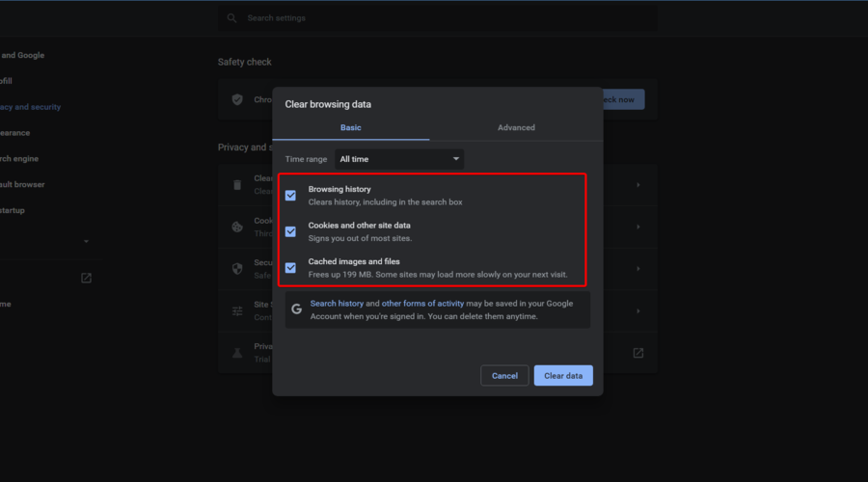Click the Cancel button
The height and width of the screenshot is (482, 868).
(504, 376)
